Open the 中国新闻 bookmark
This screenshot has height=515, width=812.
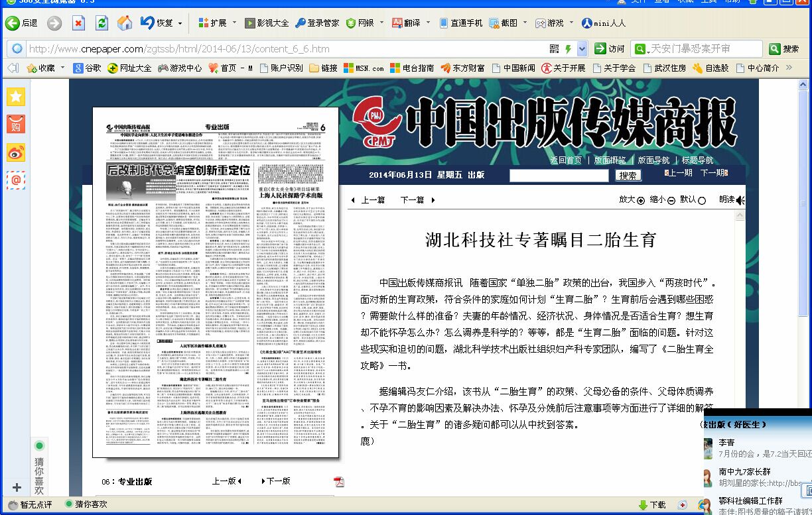(x=513, y=68)
